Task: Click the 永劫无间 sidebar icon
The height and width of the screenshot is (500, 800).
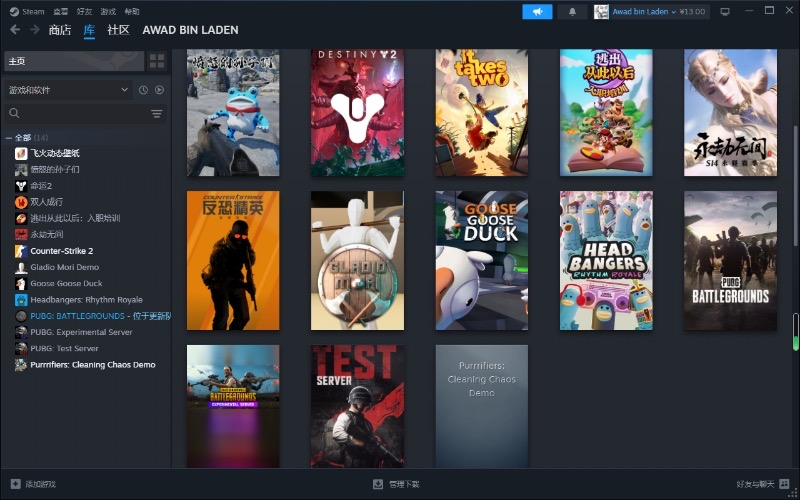Action: point(21,234)
